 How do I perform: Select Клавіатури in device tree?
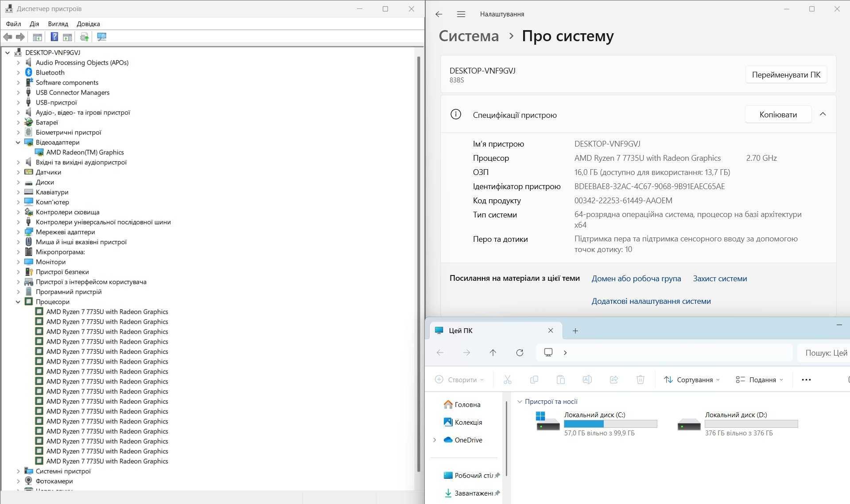[x=52, y=192]
